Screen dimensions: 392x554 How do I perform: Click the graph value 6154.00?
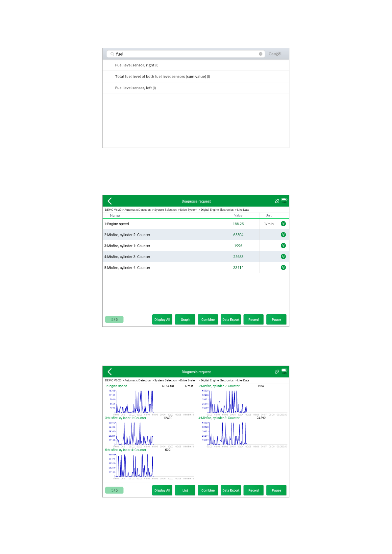pyautogui.click(x=168, y=386)
